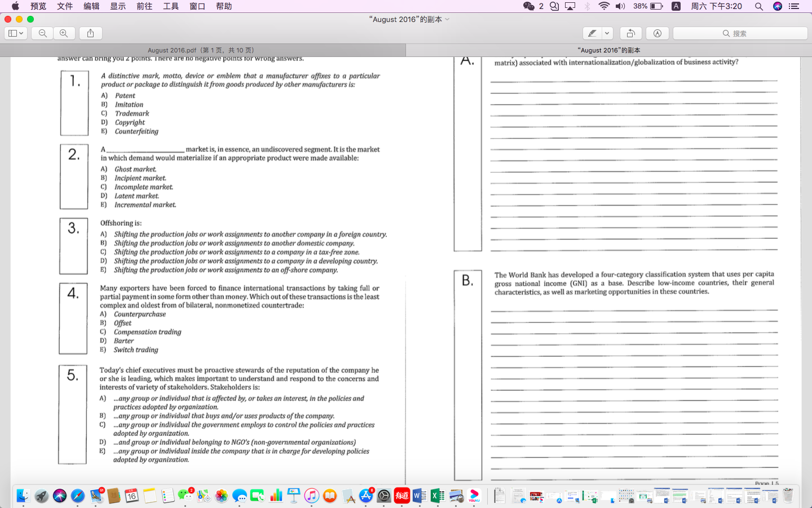
Task: Open Photos from the Dock
Action: pos(222,496)
